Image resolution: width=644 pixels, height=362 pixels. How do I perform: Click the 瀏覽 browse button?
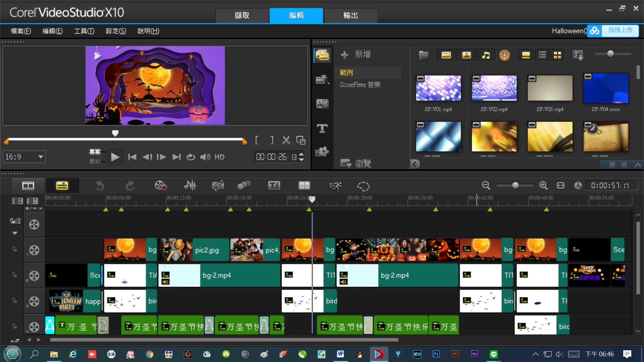[356, 163]
